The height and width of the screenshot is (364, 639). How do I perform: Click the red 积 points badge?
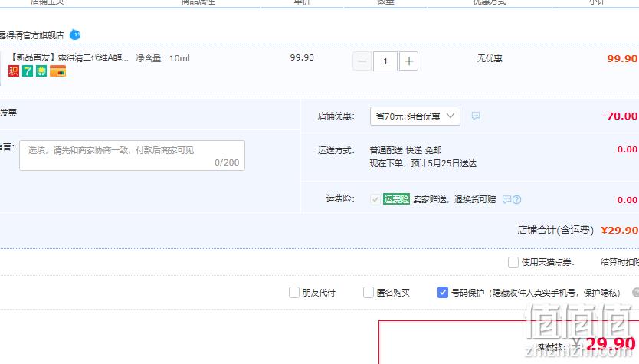click(14, 71)
